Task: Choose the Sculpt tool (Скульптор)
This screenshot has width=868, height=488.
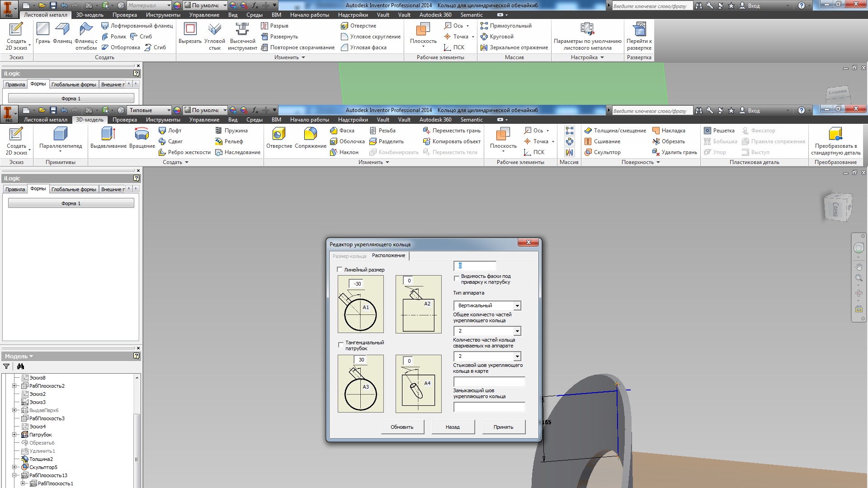Action: coord(602,152)
